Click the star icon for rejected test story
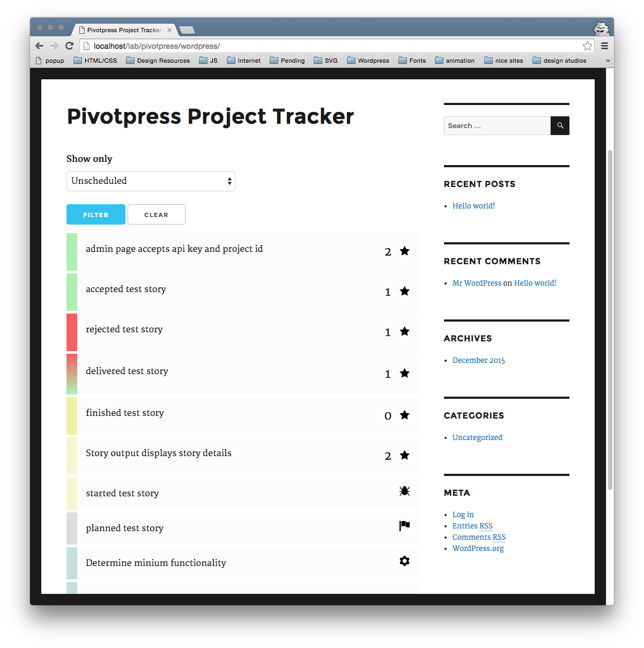The height and width of the screenshot is (648, 644). 404,331
